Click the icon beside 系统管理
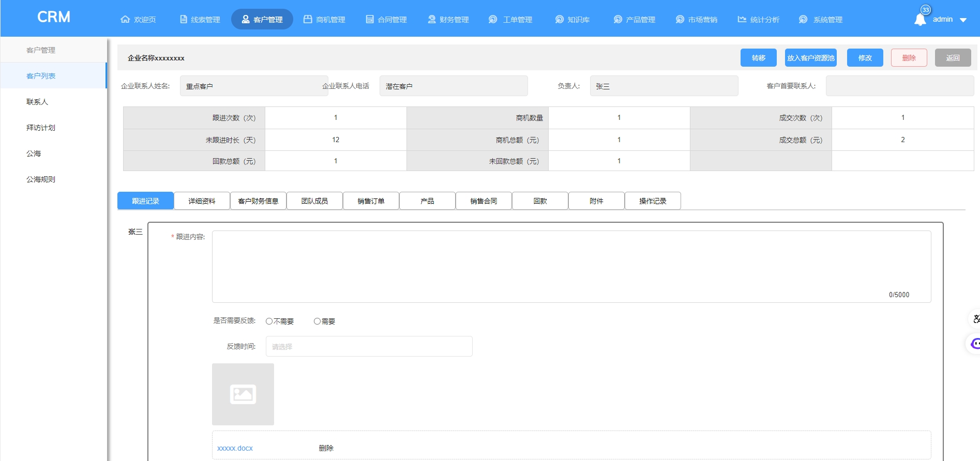Screen dimensions: 980x461 click(803, 19)
